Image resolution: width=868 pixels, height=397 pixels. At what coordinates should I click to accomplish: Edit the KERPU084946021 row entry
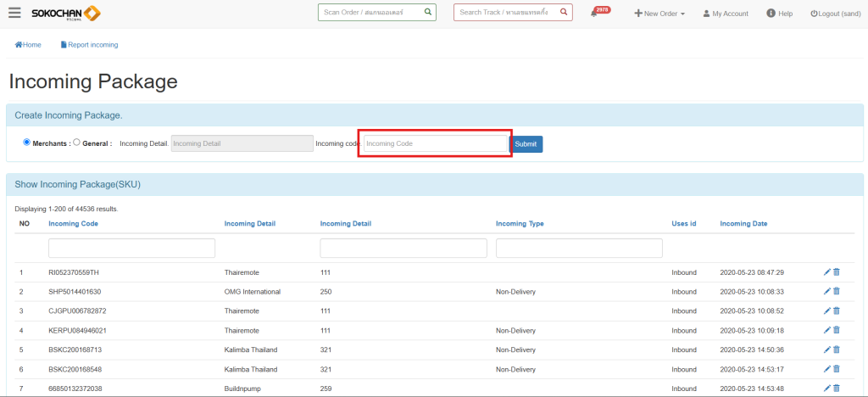pyautogui.click(x=827, y=330)
